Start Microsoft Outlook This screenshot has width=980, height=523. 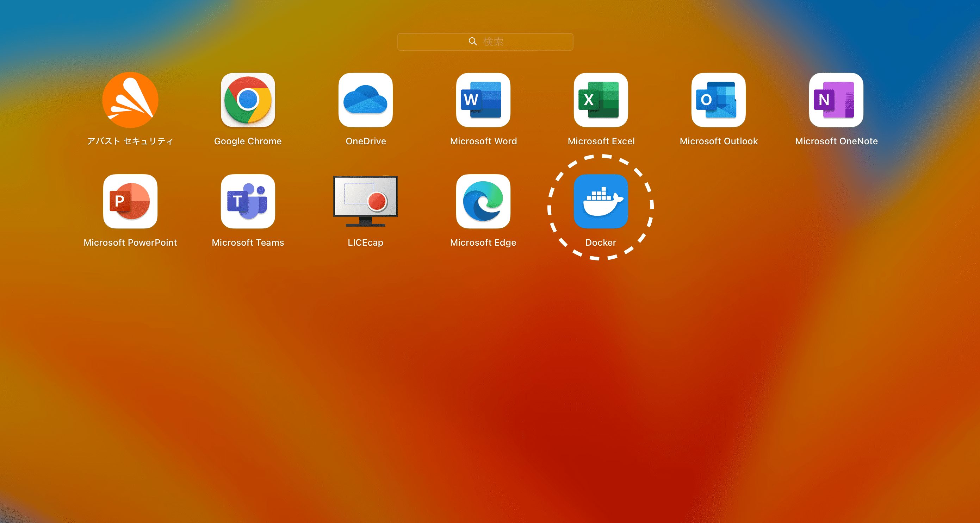point(719,100)
